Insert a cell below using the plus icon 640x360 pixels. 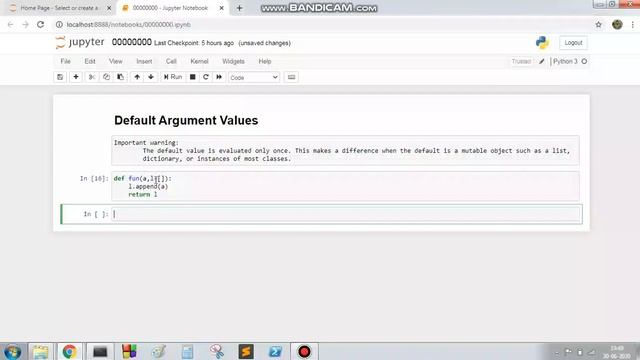76,77
